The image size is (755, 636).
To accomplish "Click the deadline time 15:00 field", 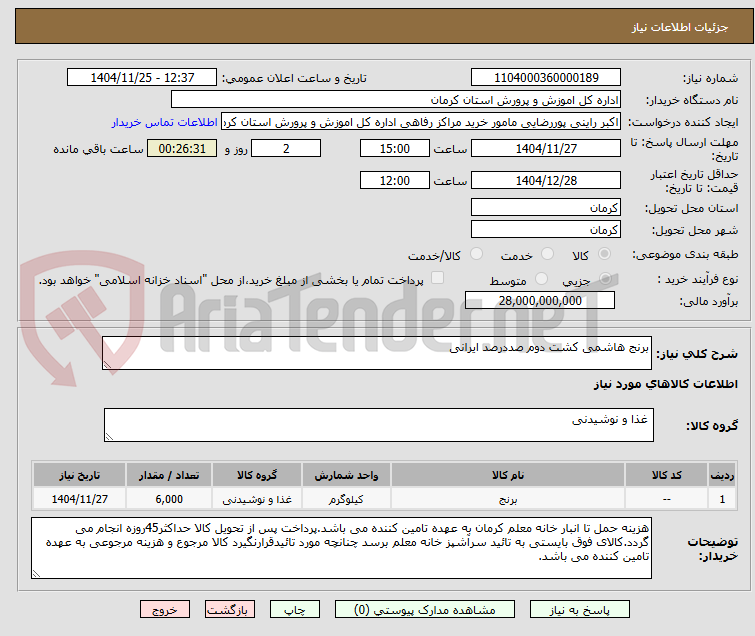I will [395, 148].
